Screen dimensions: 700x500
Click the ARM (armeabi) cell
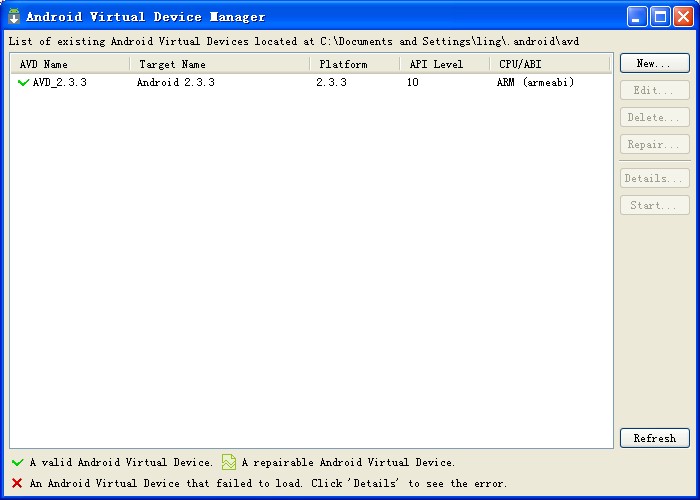(535, 82)
